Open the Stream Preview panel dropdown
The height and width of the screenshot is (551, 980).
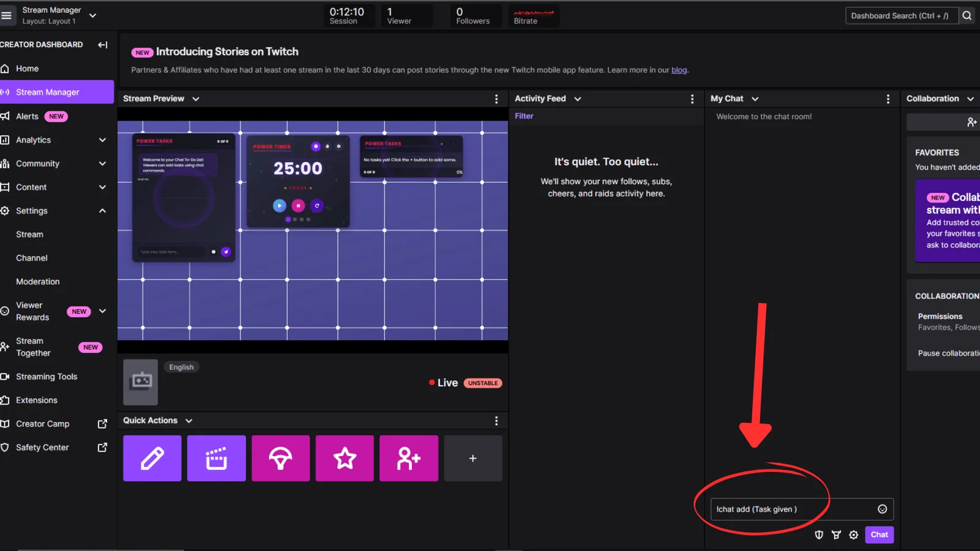pyautogui.click(x=195, y=99)
